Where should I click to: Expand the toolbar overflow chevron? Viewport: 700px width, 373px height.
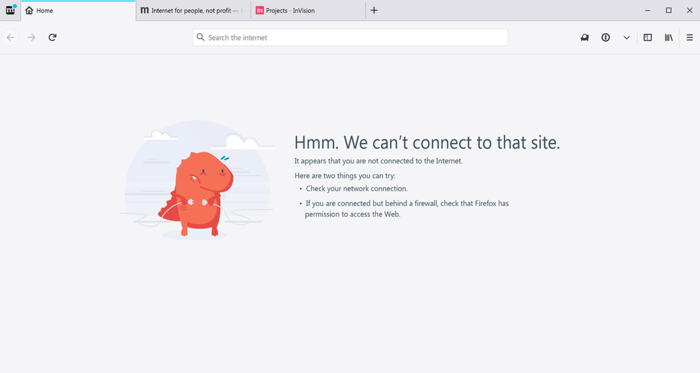(626, 37)
